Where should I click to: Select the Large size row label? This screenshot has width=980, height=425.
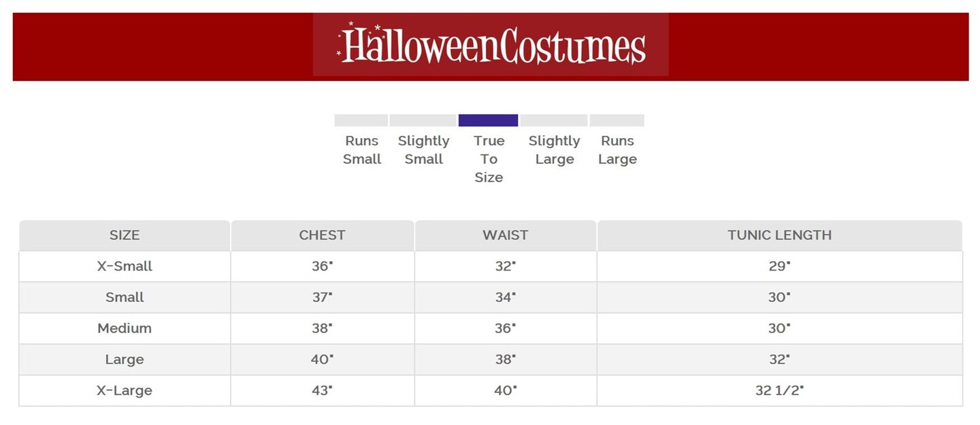point(125,359)
